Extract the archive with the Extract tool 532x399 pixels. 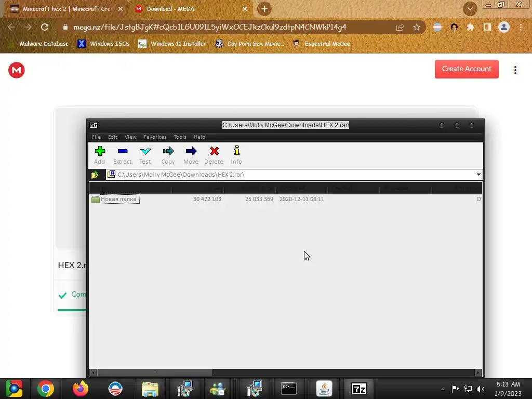(122, 155)
